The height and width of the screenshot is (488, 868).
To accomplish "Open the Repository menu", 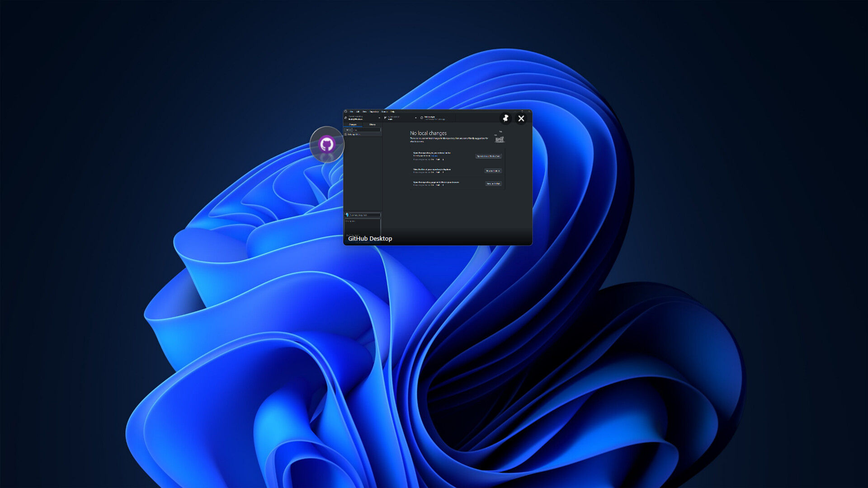I will point(374,112).
